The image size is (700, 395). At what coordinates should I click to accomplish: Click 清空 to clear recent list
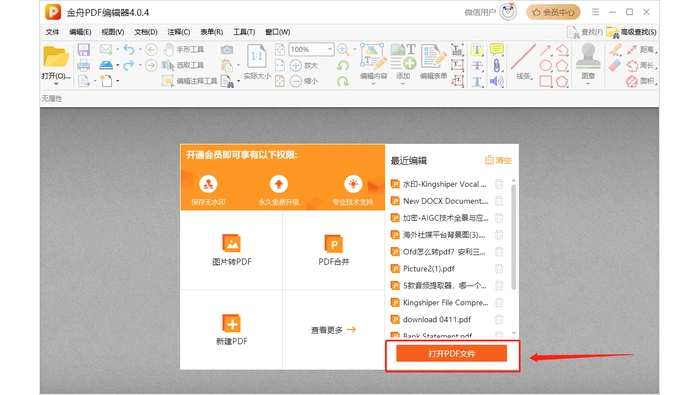(498, 160)
